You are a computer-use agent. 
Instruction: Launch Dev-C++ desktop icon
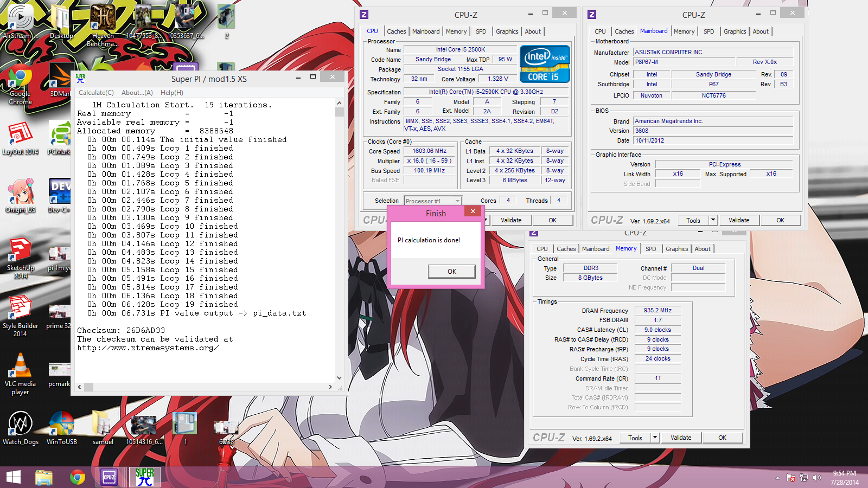coord(59,196)
